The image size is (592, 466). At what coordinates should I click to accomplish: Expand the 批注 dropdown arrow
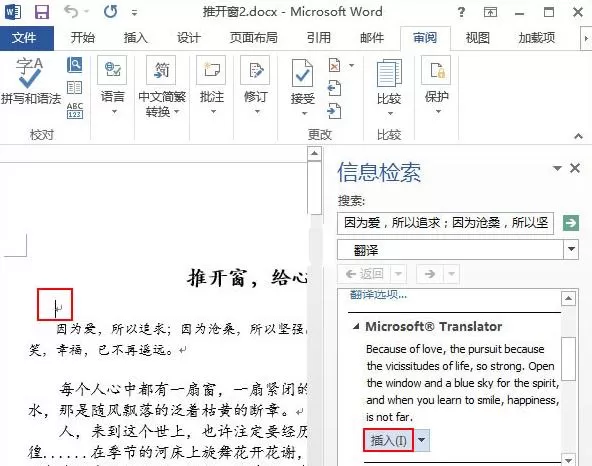pos(213,112)
